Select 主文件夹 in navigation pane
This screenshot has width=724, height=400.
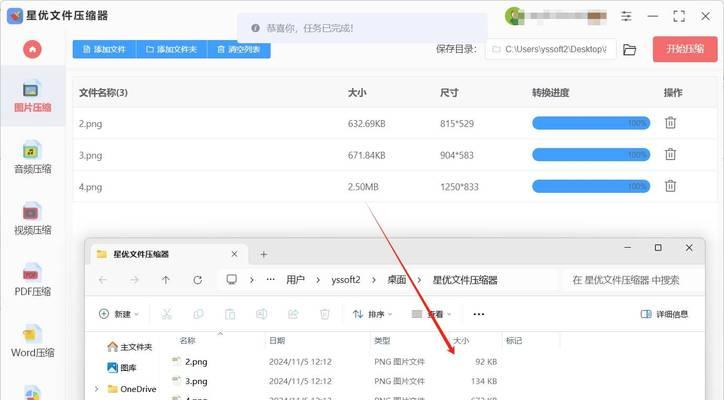click(x=130, y=347)
